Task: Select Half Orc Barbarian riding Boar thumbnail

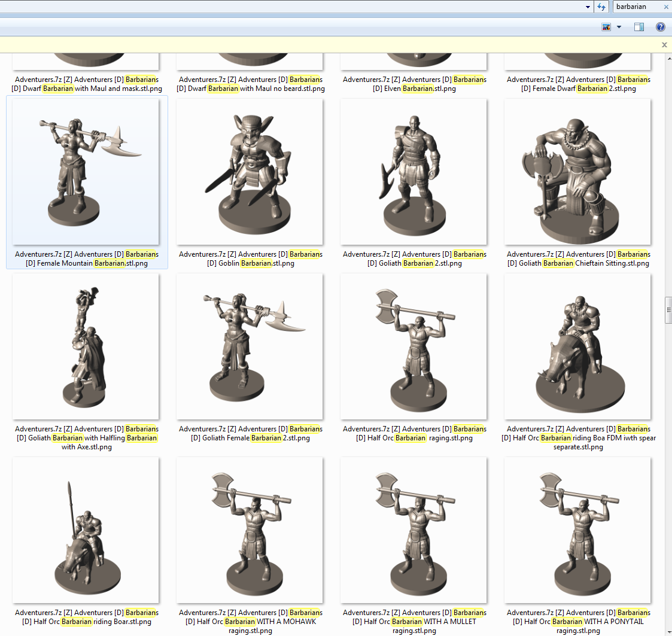Action: point(86,530)
